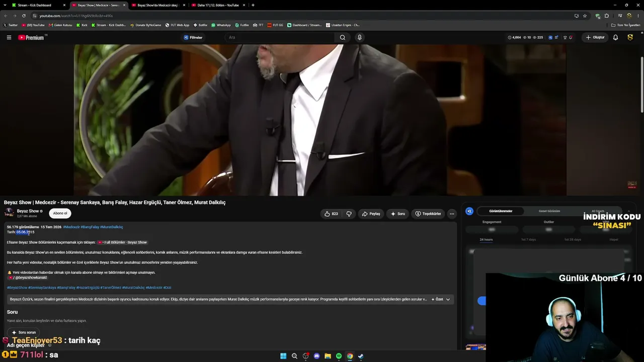Select the 1st 7 days range tab
This screenshot has width=644, height=362.
[529, 239]
